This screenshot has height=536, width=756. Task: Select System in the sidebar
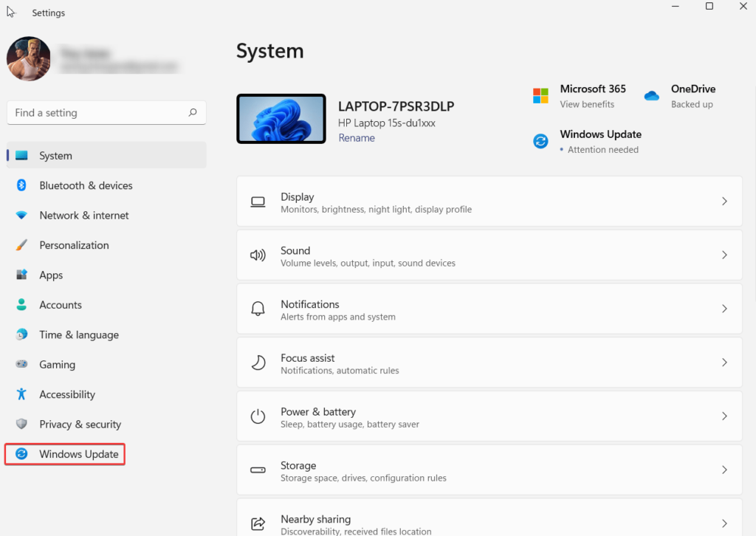point(106,155)
